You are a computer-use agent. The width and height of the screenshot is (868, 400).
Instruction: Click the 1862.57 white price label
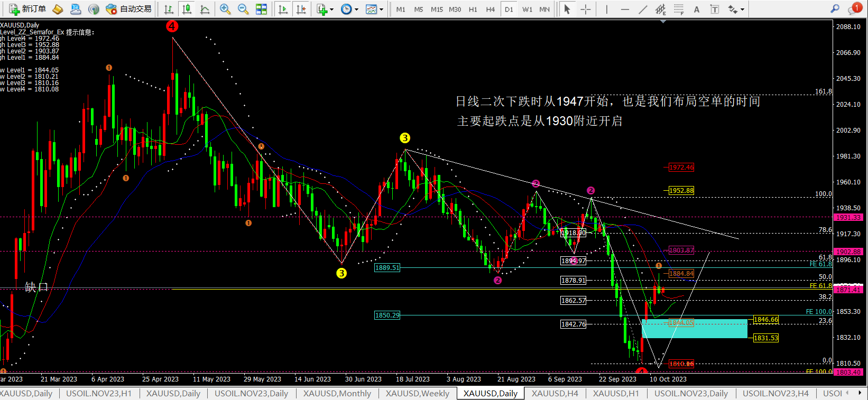pyautogui.click(x=574, y=301)
